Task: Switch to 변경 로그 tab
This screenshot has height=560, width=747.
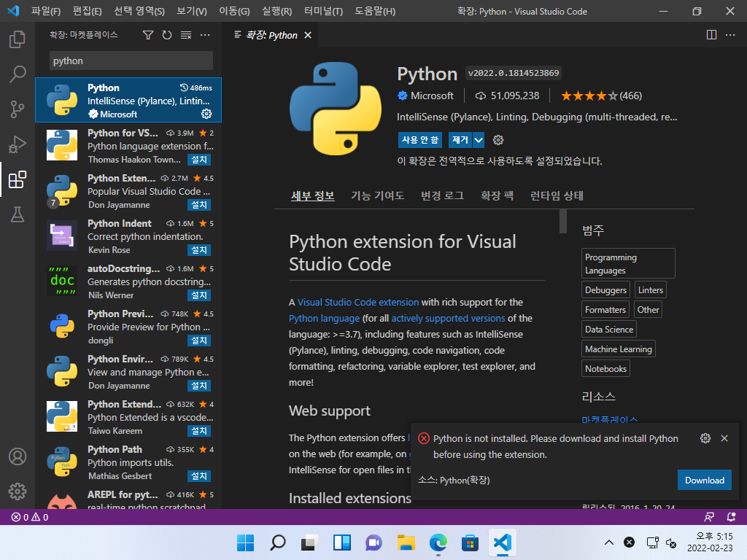Action: 442,195
